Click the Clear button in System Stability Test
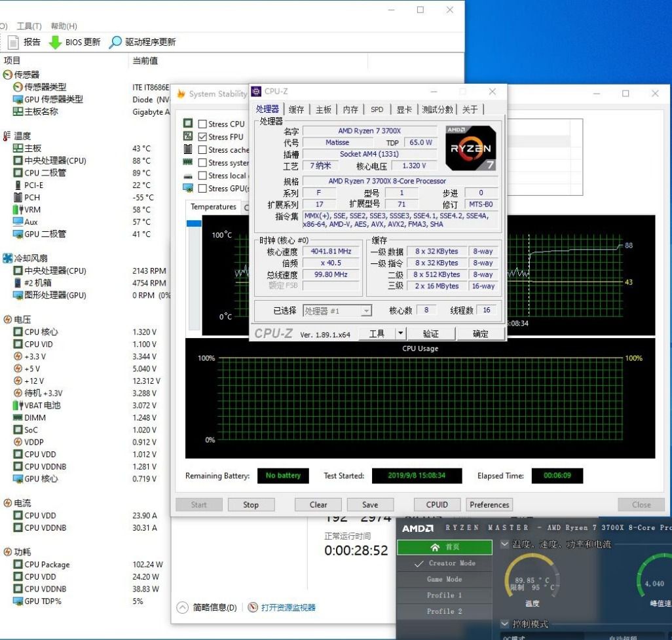672x640 pixels. [318, 504]
